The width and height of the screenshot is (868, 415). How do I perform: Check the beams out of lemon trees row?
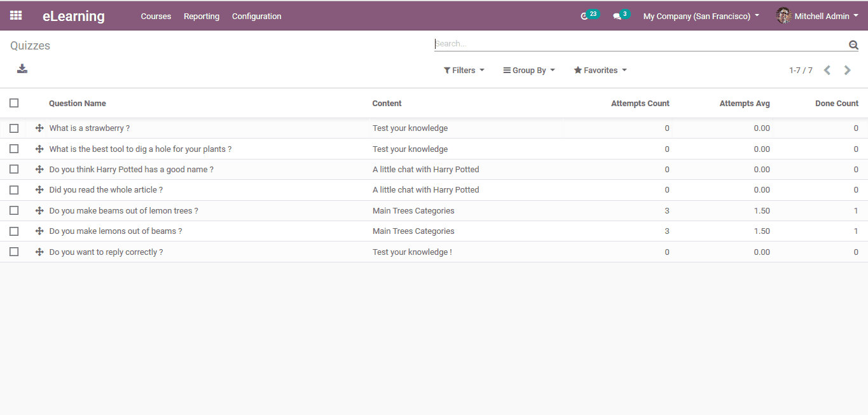(14, 210)
